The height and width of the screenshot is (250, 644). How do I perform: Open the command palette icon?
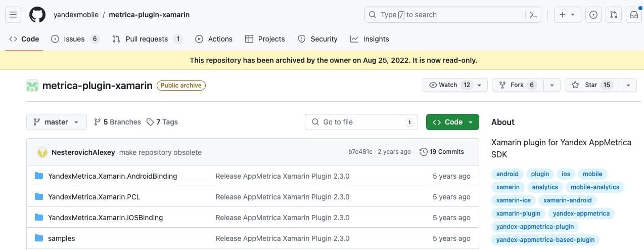point(533,15)
